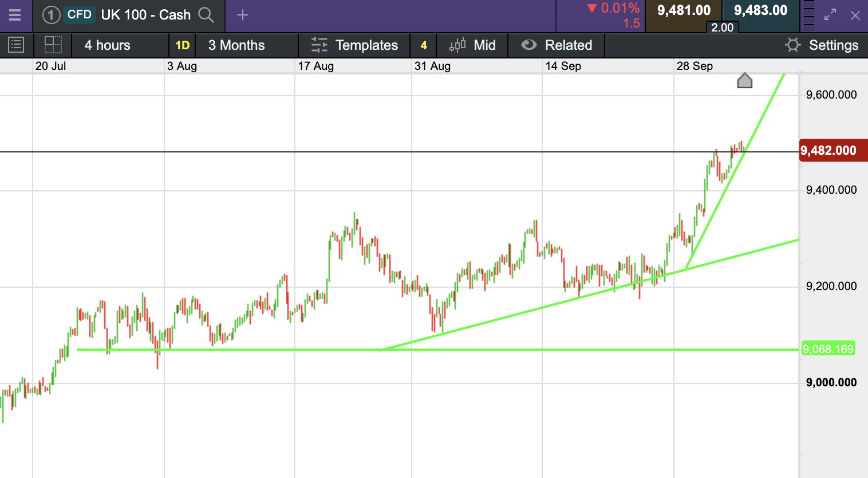
Task: Click the 9,200.000 price axis label
Action: coord(831,287)
